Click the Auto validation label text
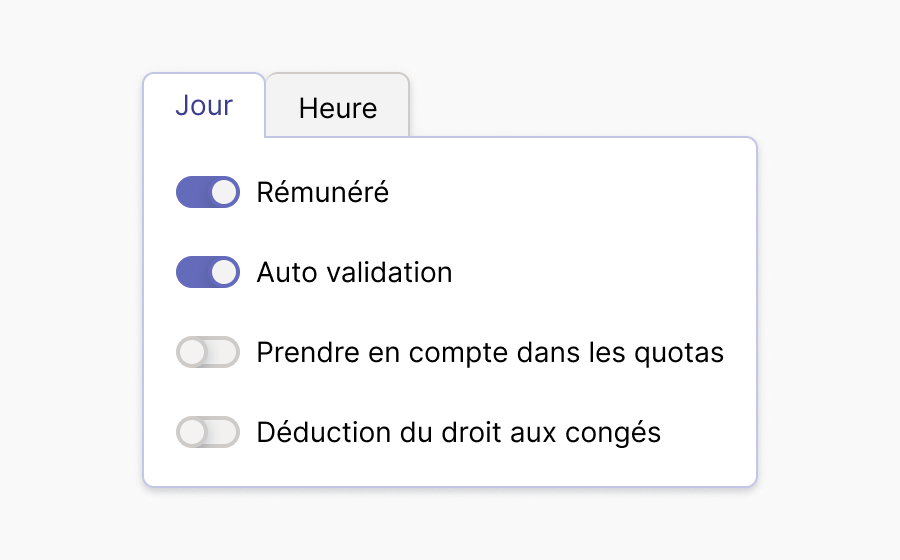This screenshot has width=900, height=560. (354, 272)
